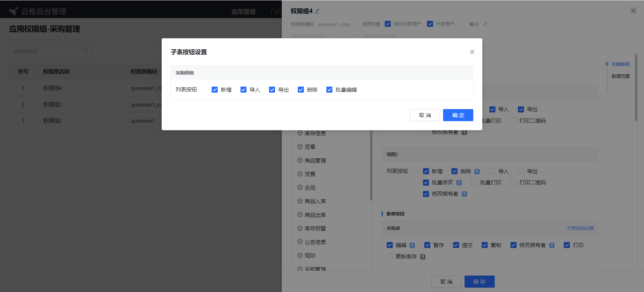This screenshot has height=292, width=644.
Task: Toggle the 外部用户 checkbox
Action: pyautogui.click(x=430, y=24)
